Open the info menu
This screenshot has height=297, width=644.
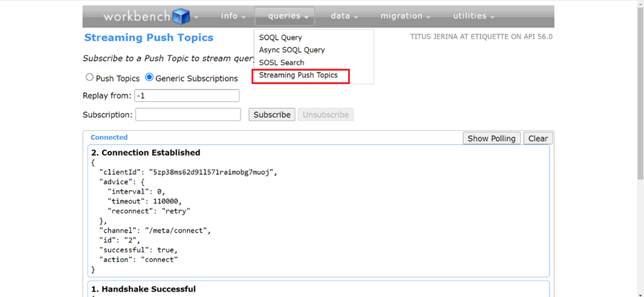(x=234, y=16)
